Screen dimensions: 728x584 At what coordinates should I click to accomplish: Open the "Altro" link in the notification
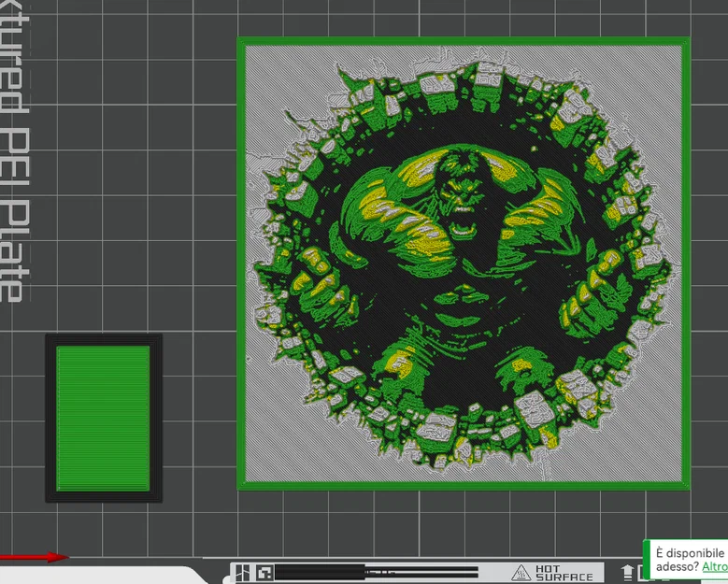pos(715,567)
